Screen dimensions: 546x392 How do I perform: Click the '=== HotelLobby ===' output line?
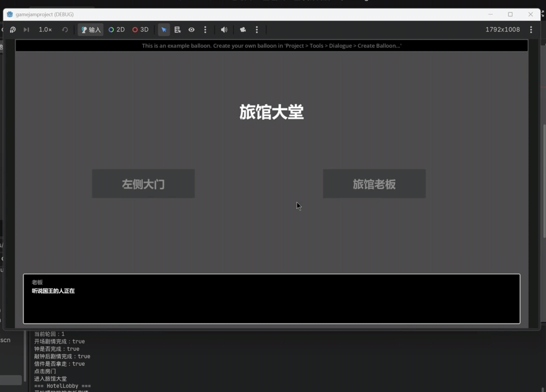pyautogui.click(x=62, y=386)
